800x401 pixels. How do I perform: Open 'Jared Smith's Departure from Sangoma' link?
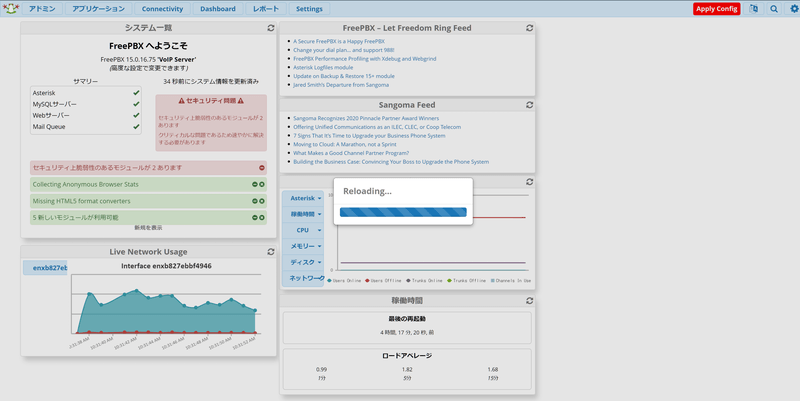341,85
